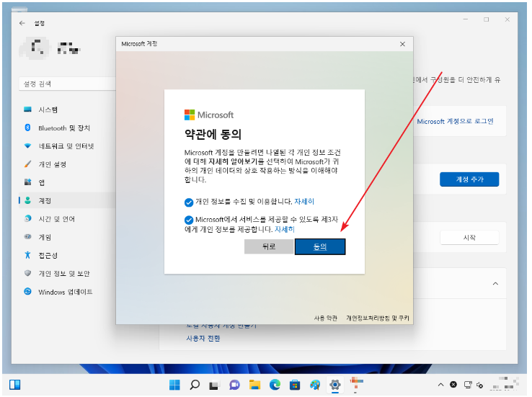
Task: Click the Windows Update sync icon
Action: pos(28,292)
